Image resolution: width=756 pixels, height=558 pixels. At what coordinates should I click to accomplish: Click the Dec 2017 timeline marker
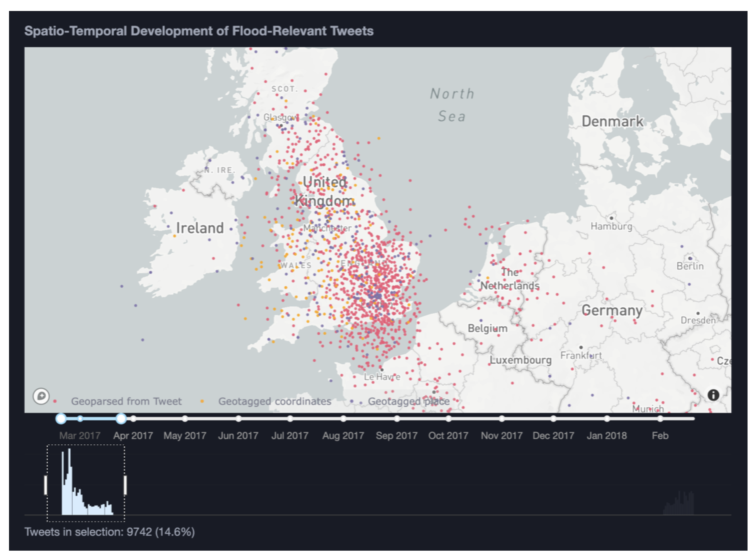point(553,419)
